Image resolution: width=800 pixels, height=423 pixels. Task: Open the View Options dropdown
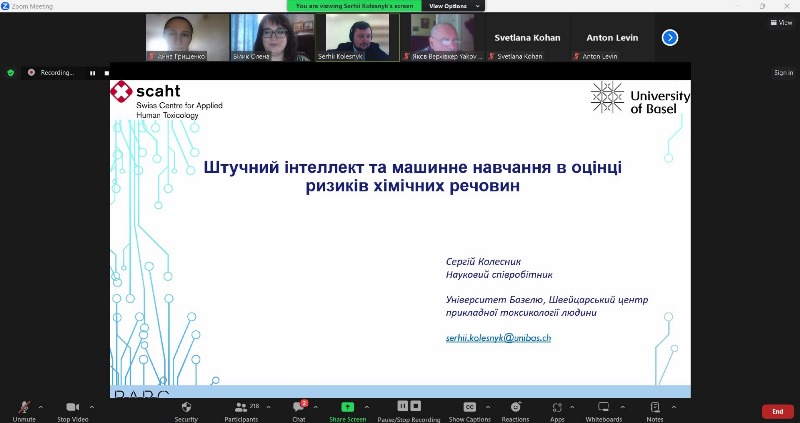coord(453,6)
